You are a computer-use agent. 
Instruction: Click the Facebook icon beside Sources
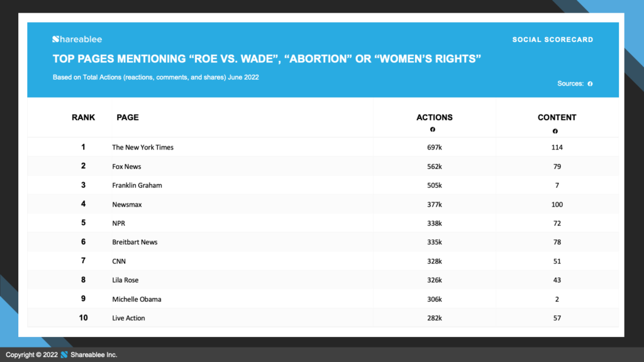click(x=590, y=84)
